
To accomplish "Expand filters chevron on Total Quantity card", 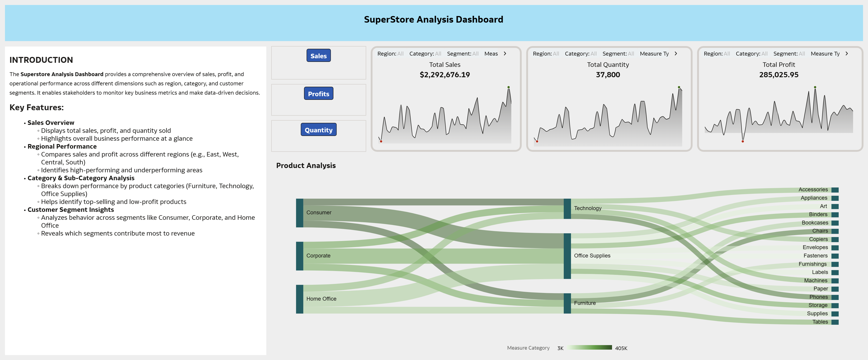I will click(x=676, y=54).
